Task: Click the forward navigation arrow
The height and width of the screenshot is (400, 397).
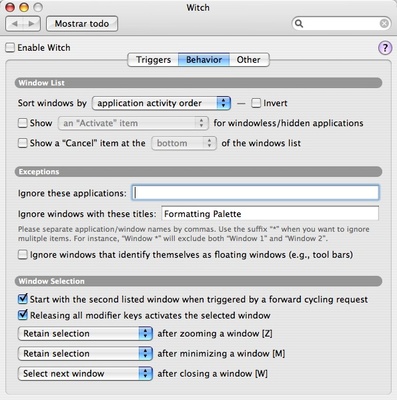Action: click(x=32, y=24)
